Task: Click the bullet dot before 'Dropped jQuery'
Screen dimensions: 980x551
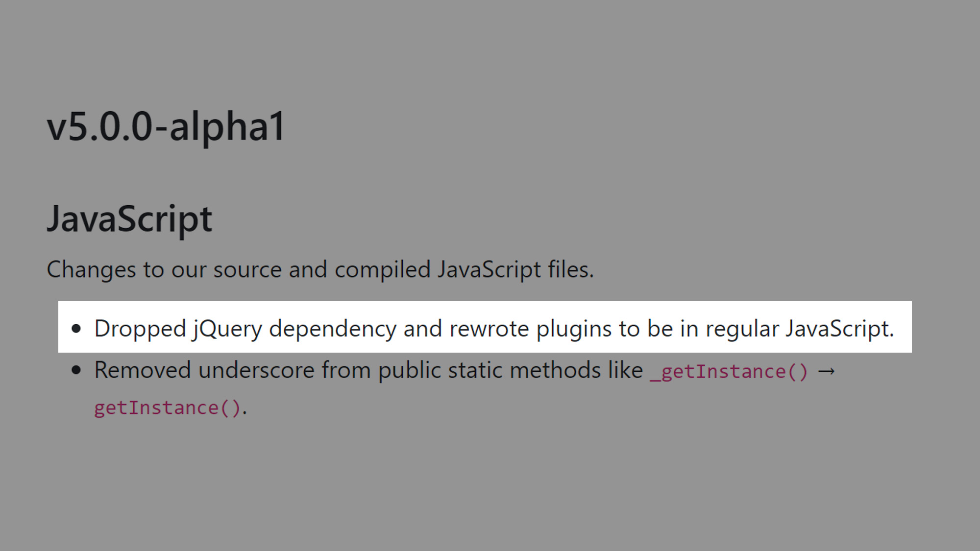Action: pos(76,329)
